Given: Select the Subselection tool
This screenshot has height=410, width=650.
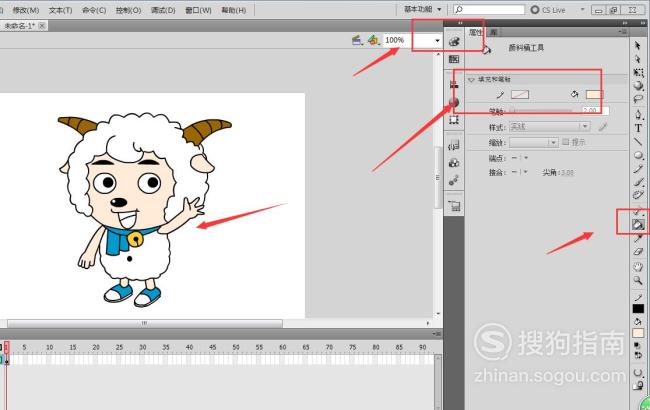Looking at the screenshot, I should (x=638, y=59).
